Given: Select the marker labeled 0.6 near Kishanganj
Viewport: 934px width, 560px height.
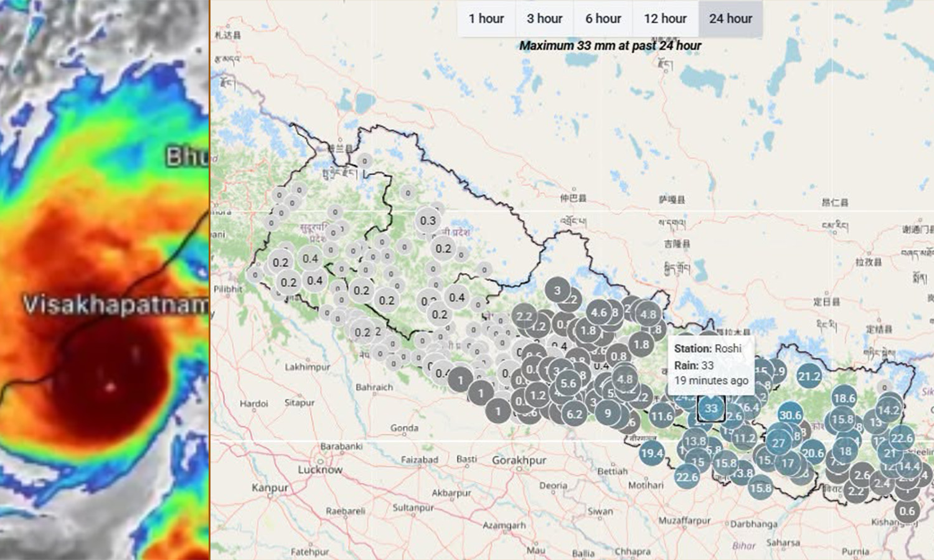Looking at the screenshot, I should click(907, 511).
